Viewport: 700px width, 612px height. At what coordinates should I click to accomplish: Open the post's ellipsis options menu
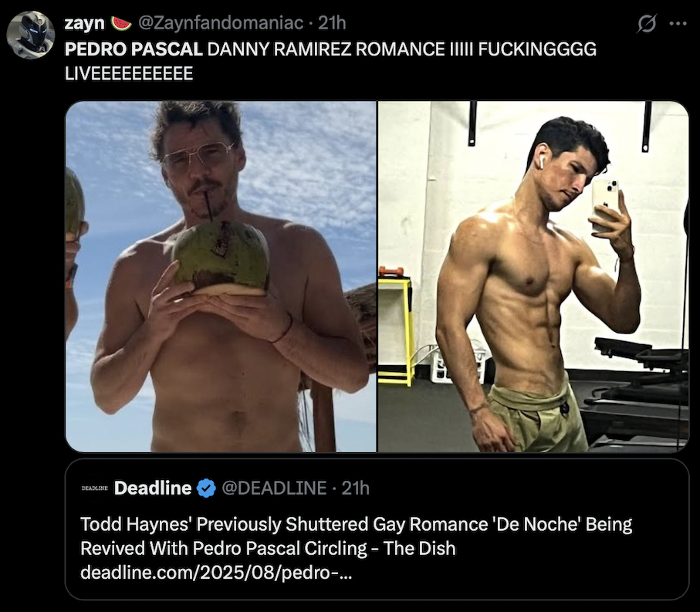[x=678, y=24]
